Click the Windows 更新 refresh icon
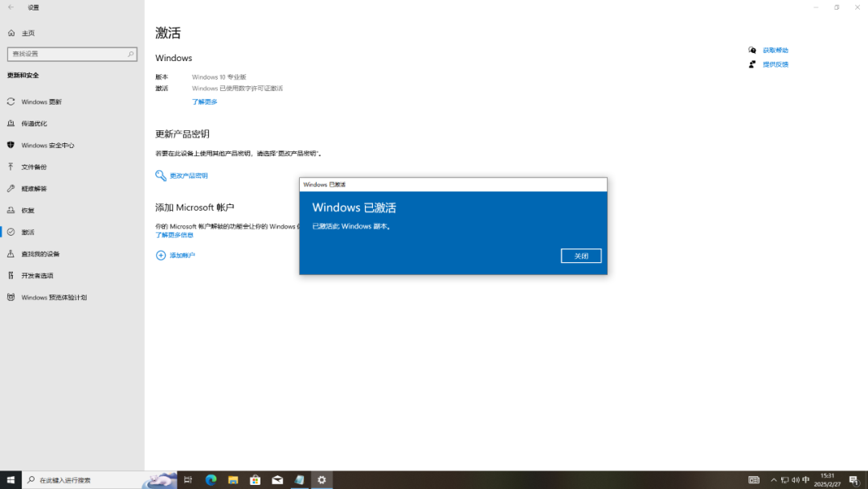868x489 pixels. [x=10, y=102]
